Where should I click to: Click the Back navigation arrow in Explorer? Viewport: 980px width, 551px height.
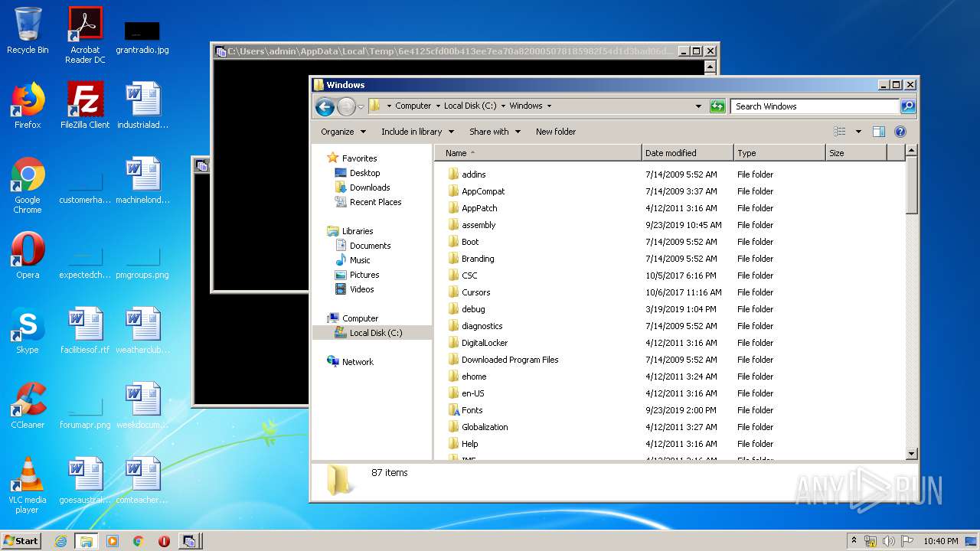325,106
